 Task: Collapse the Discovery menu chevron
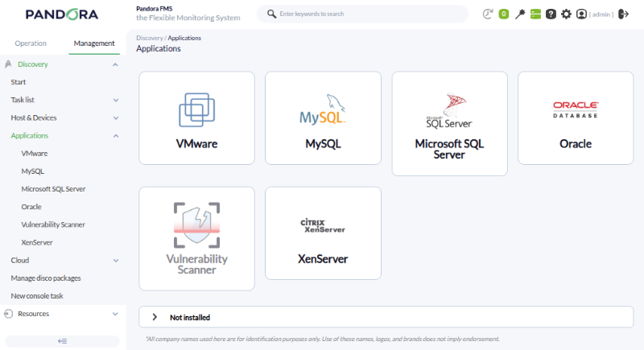[x=115, y=64]
